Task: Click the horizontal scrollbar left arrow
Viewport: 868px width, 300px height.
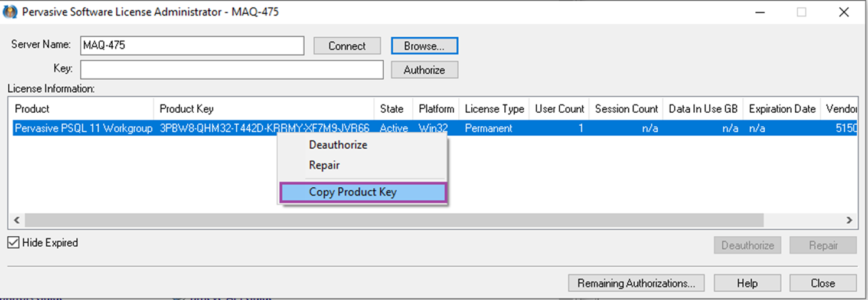Action: [x=17, y=220]
